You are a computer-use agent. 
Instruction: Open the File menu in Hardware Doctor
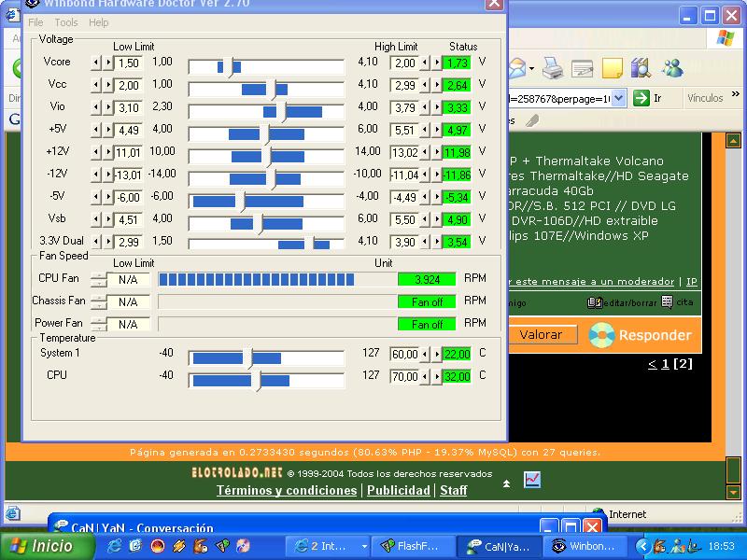pyautogui.click(x=35, y=22)
